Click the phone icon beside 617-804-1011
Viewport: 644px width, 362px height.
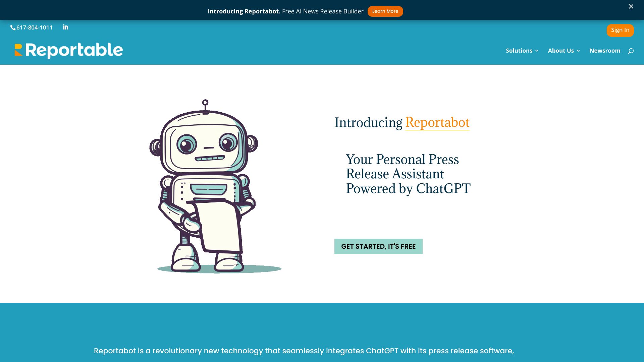click(13, 28)
